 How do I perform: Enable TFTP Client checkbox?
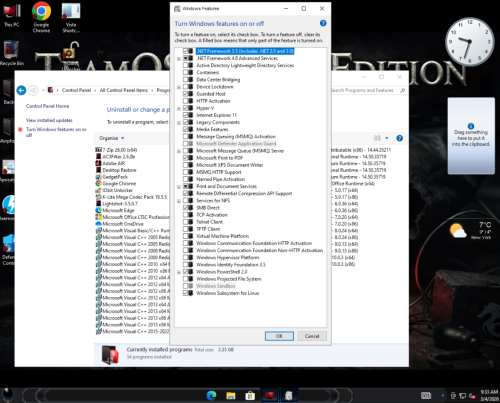186,229
